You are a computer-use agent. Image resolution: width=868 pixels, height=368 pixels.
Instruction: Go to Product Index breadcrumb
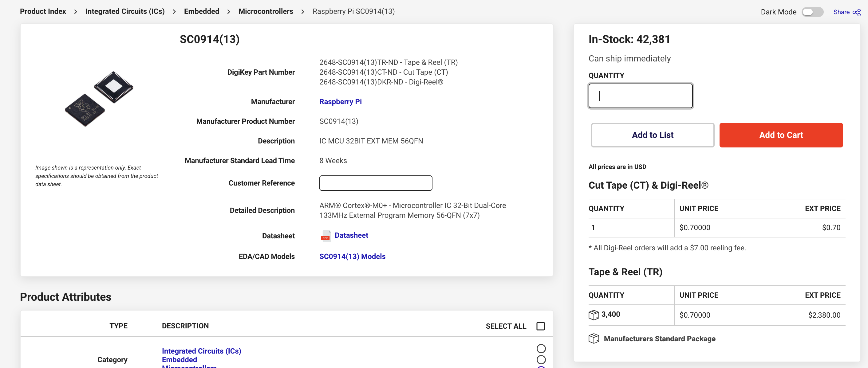click(x=43, y=11)
